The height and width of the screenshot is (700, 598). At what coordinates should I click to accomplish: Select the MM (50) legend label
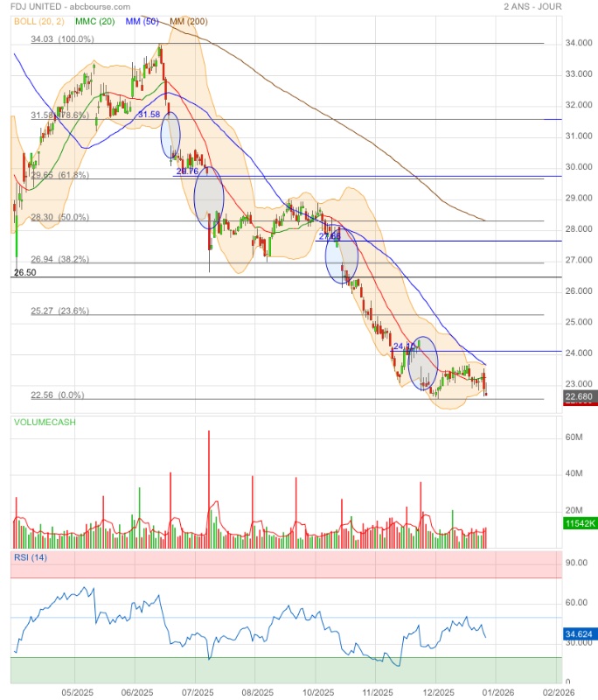(x=142, y=21)
